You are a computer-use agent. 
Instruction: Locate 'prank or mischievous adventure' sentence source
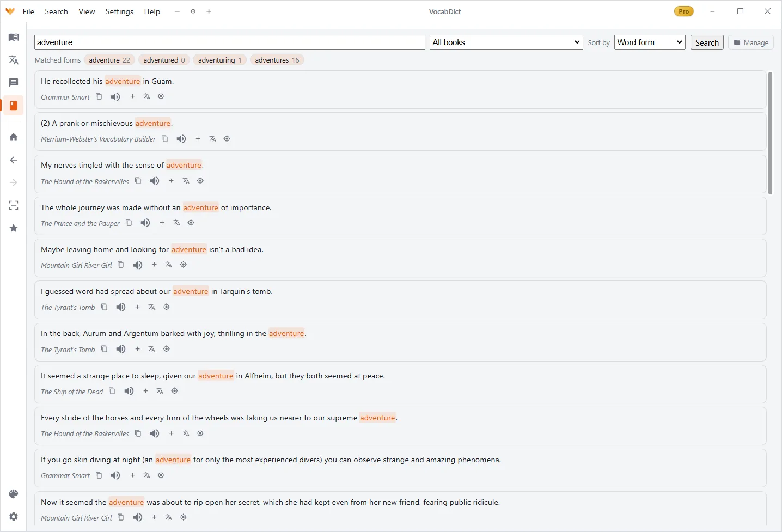pos(227,139)
